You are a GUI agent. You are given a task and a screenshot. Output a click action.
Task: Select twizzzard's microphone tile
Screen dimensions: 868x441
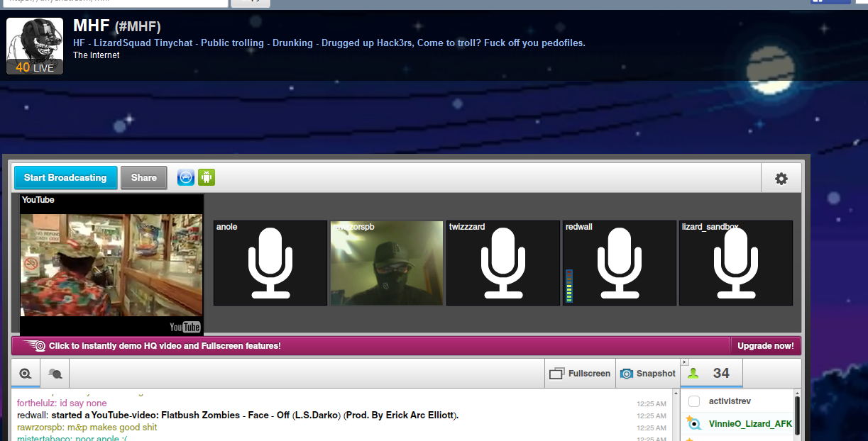[503, 263]
